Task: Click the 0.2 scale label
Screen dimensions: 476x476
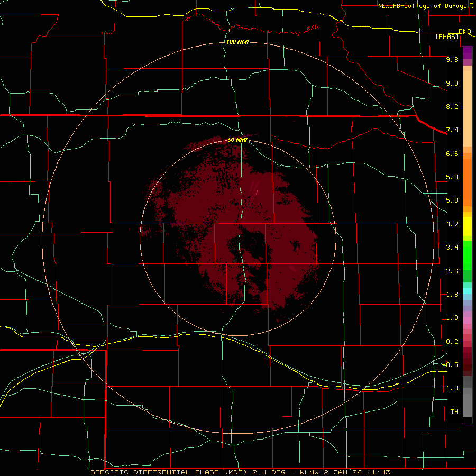Action: [452, 342]
